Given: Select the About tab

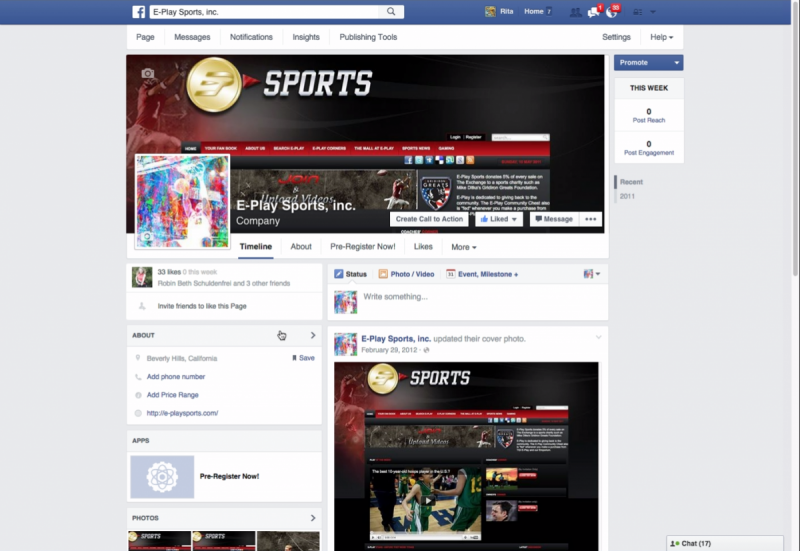Looking at the screenshot, I should [301, 247].
